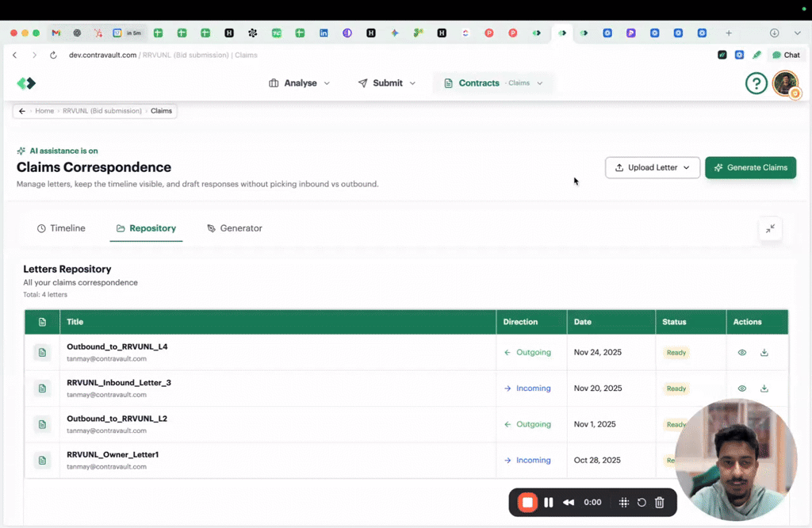Image resolution: width=812 pixels, height=528 pixels.
Task: Expand the Submit menu
Action: (x=387, y=83)
